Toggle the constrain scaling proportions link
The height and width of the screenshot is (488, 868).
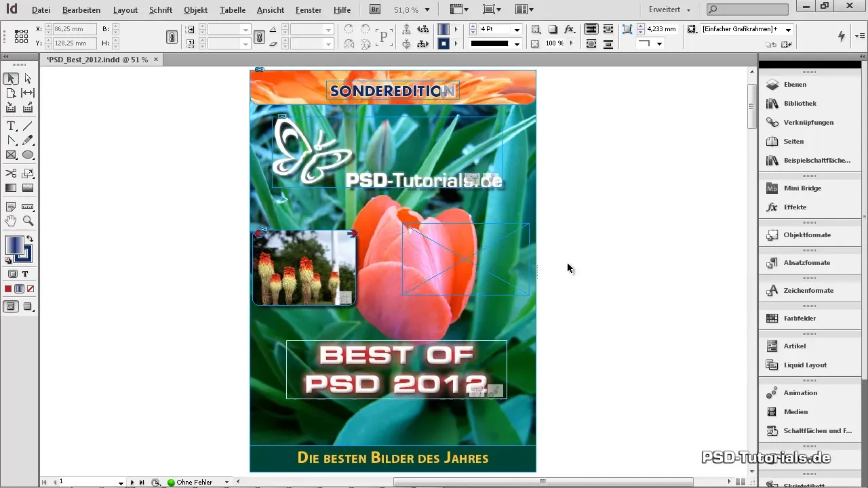[x=259, y=37]
